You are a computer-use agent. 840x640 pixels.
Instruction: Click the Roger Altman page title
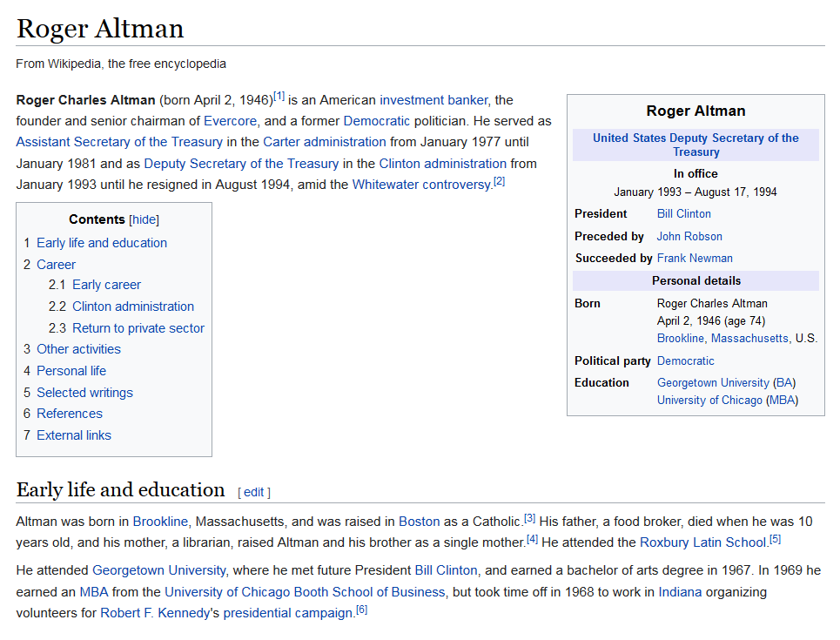(100, 29)
